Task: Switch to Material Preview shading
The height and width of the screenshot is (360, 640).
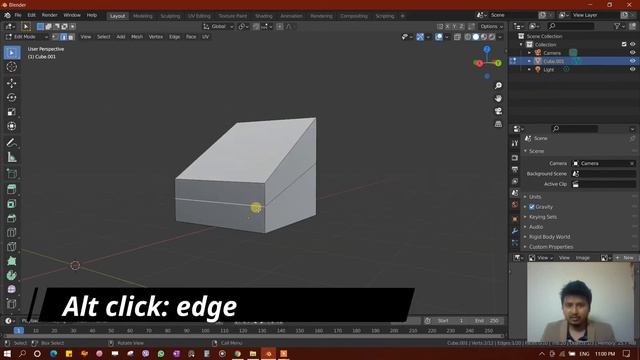Action: pyautogui.click(x=484, y=37)
